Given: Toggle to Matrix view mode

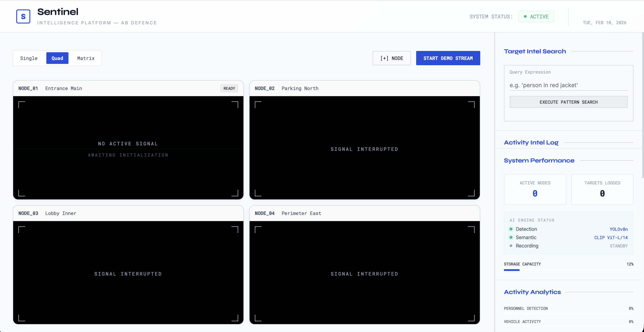Looking at the screenshot, I should coord(86,58).
